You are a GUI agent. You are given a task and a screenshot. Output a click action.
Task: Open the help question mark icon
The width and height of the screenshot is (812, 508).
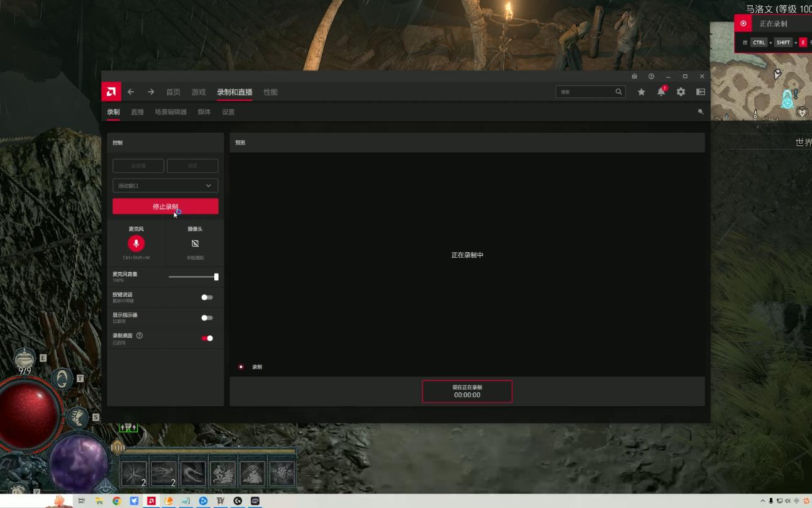click(x=651, y=76)
